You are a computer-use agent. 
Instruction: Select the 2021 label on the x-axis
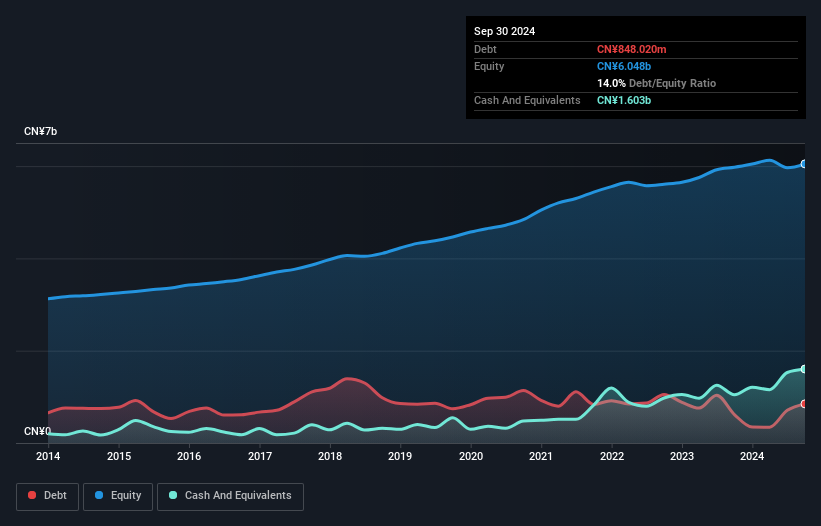coord(541,457)
